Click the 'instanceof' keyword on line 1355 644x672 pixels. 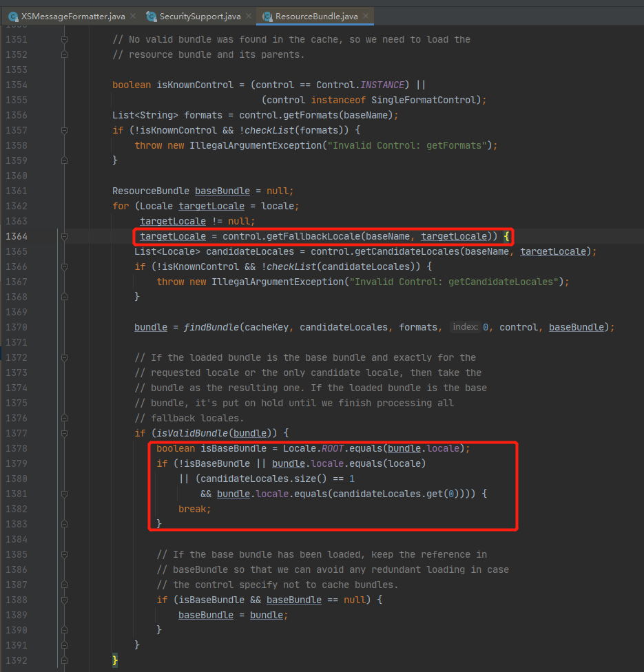point(338,100)
